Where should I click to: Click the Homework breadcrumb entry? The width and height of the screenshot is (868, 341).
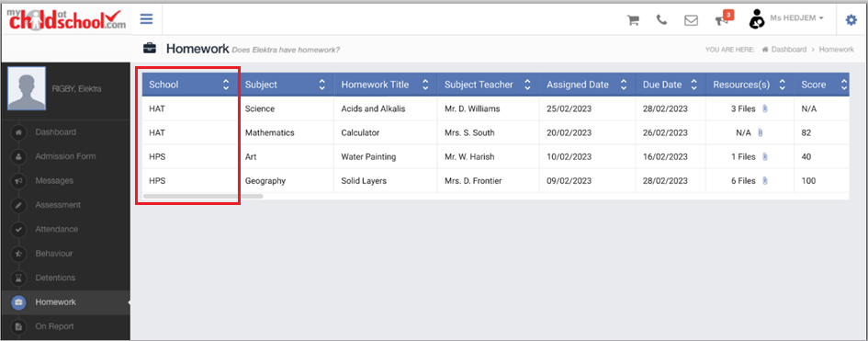(x=837, y=50)
